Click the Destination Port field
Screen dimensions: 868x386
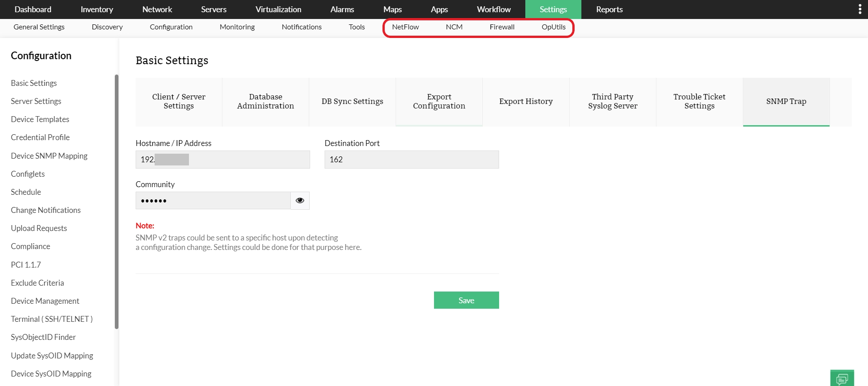coord(412,160)
